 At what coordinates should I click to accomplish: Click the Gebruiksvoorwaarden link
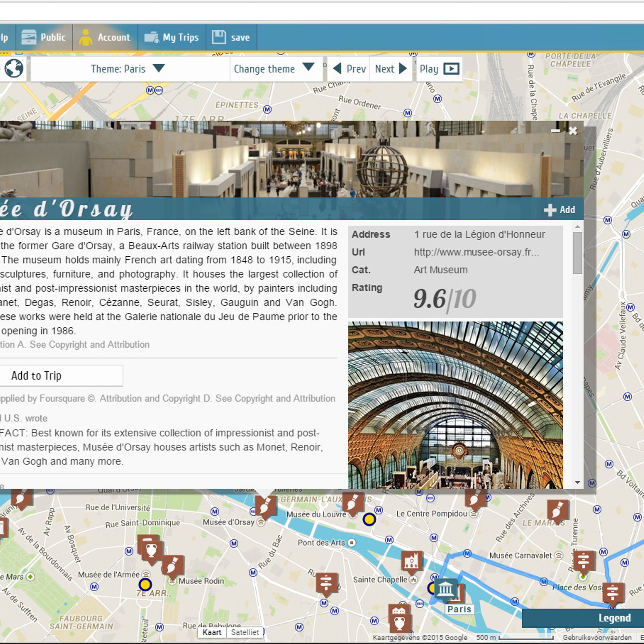click(x=597, y=638)
